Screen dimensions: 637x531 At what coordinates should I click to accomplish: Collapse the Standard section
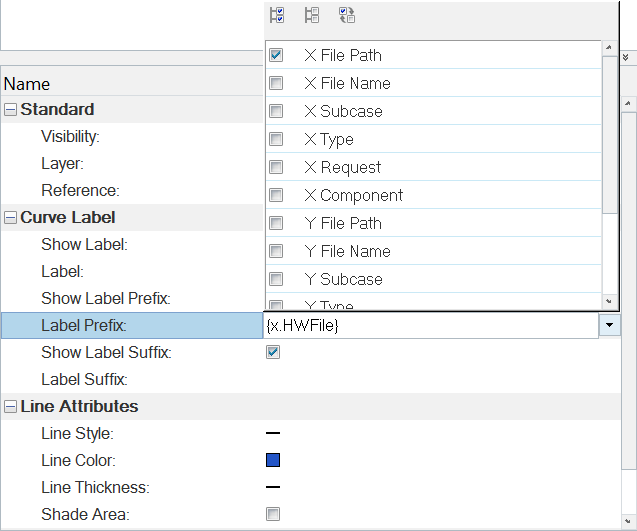tap(10, 110)
